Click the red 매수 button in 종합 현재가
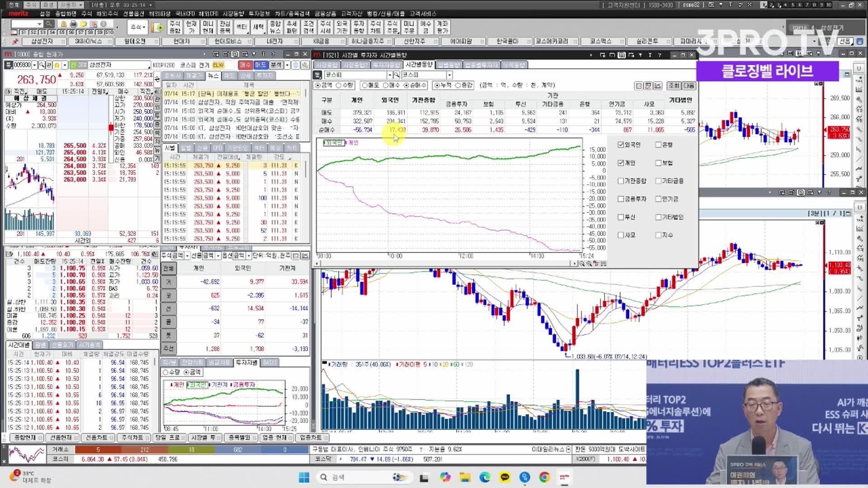Image resolution: width=868 pixels, height=488 pixels. 245,65
